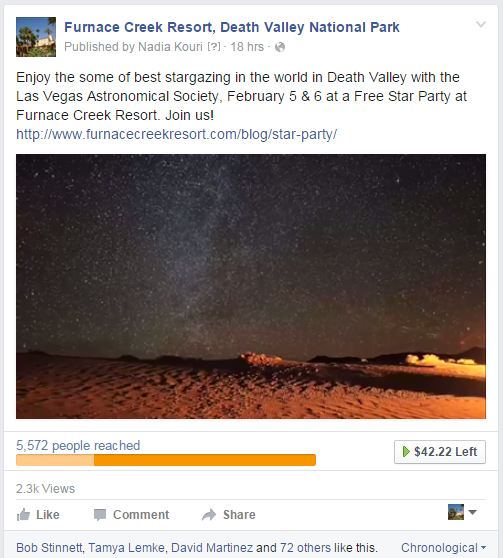The width and height of the screenshot is (503, 558).
Task: Click the thumbs-up Like icon
Action: 23,515
